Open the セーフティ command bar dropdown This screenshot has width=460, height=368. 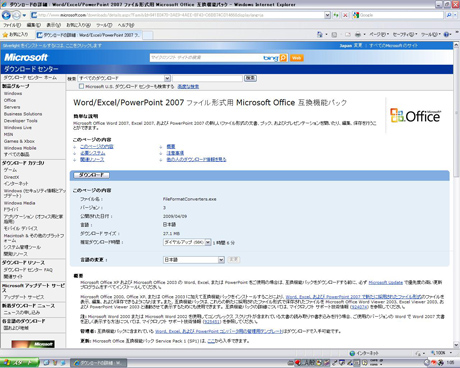(405, 34)
